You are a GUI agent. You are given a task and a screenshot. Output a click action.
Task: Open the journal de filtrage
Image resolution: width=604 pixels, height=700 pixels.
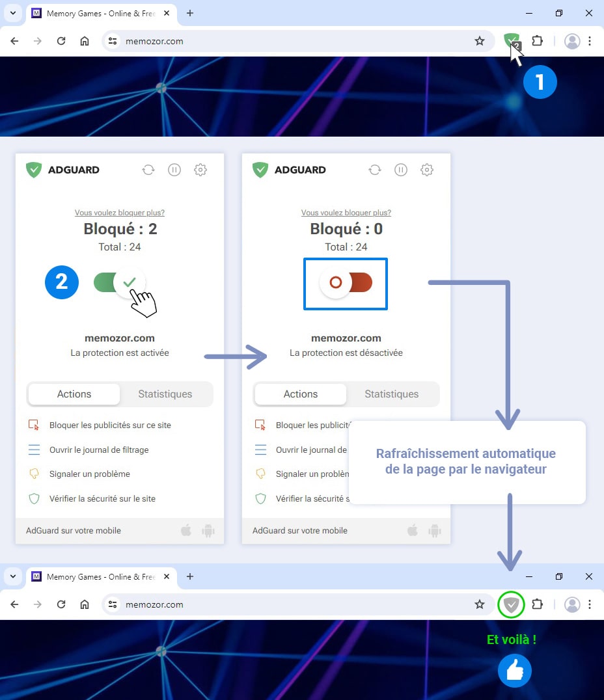point(100,450)
